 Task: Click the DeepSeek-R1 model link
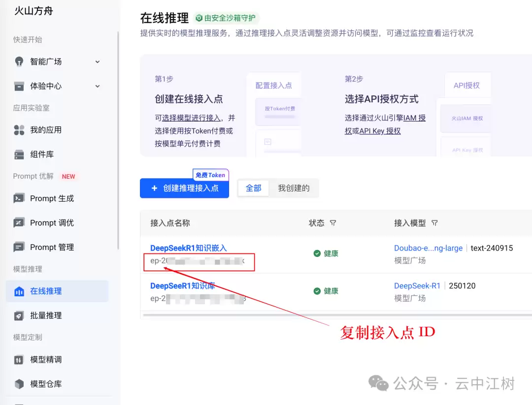click(417, 286)
